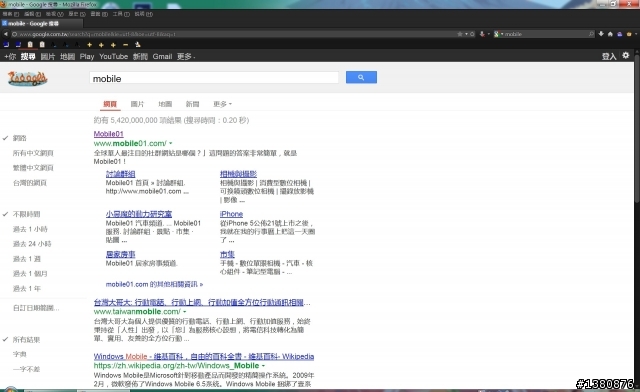Open the 更多 menu in the black Google bar
640x392 pixels.
(186, 56)
